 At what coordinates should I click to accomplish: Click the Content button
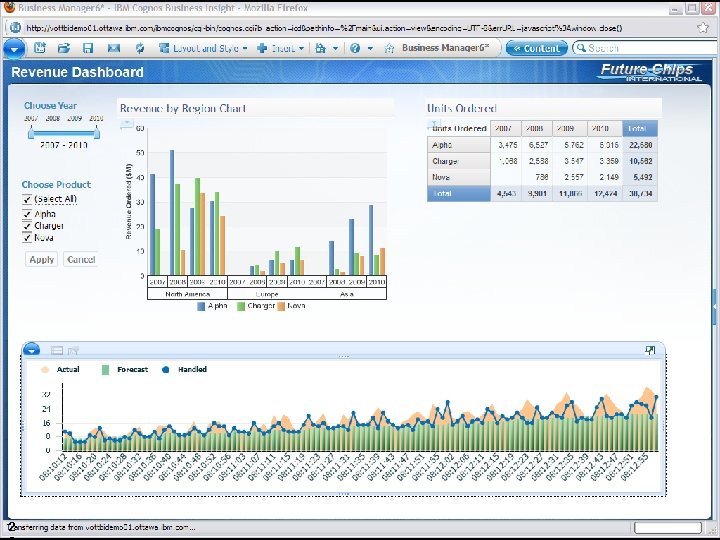pyautogui.click(x=536, y=48)
